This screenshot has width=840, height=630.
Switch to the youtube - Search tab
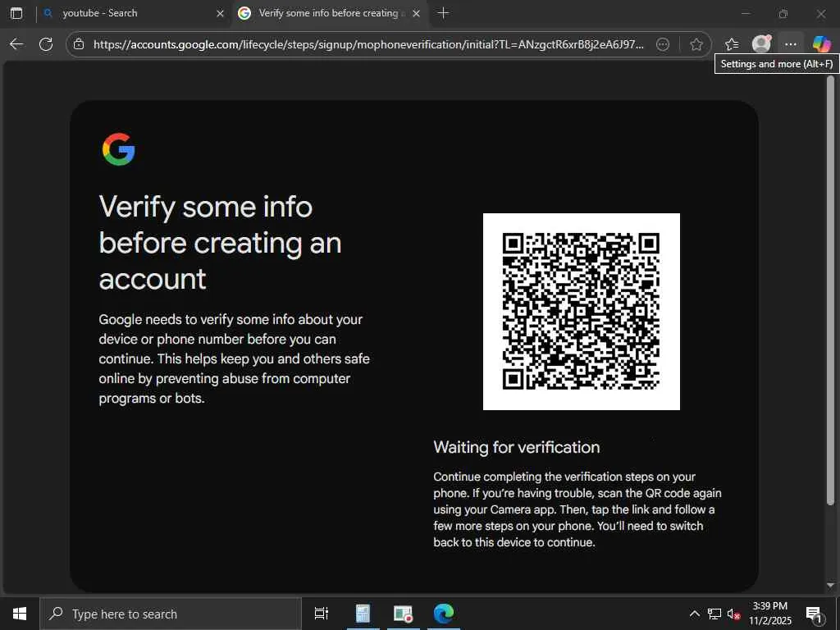click(134, 13)
